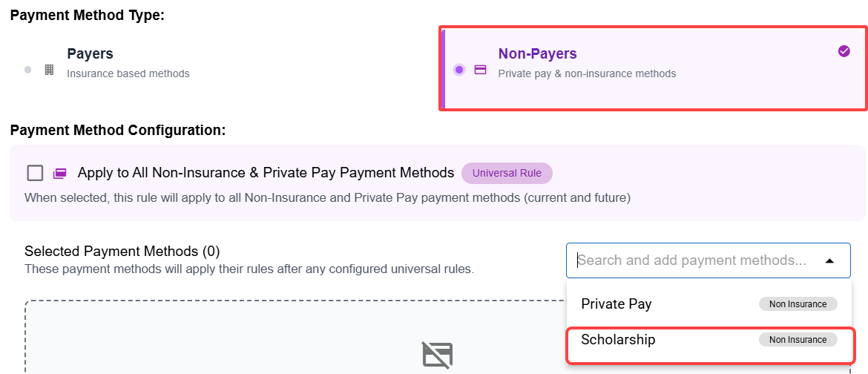The height and width of the screenshot is (374, 868).
Task: Select the Non-Payers radio button
Action: click(459, 70)
